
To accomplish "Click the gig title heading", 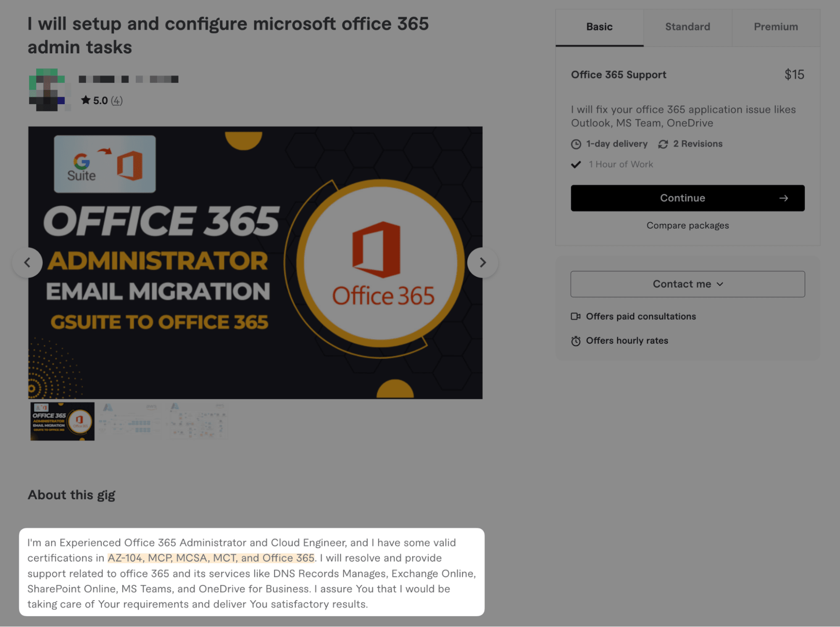I will (228, 35).
